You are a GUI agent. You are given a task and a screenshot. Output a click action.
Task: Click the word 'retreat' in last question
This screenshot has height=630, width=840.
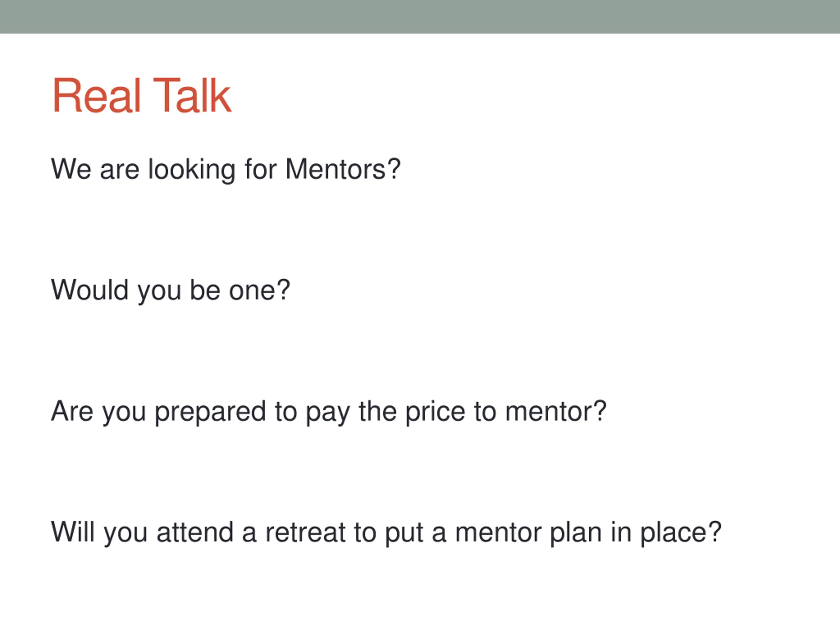tap(305, 533)
